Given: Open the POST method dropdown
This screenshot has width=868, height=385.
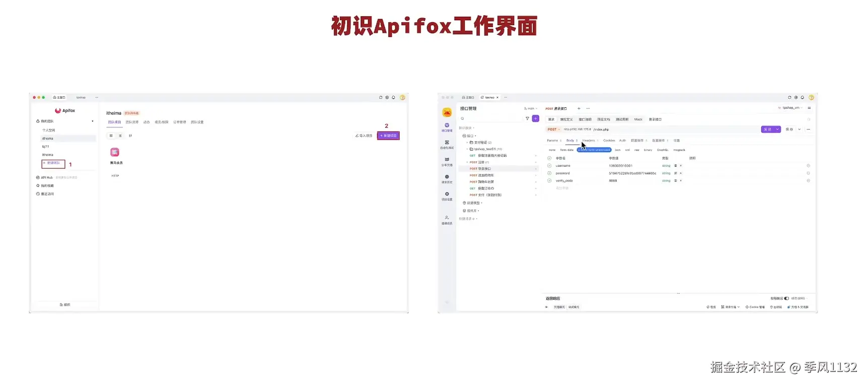Looking at the screenshot, I should click(553, 130).
